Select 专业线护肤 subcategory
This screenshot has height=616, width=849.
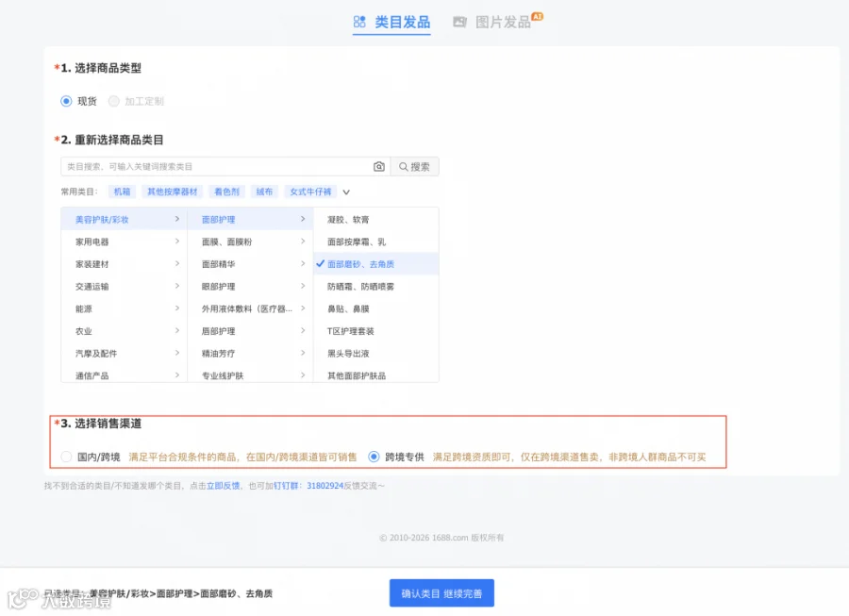point(250,375)
